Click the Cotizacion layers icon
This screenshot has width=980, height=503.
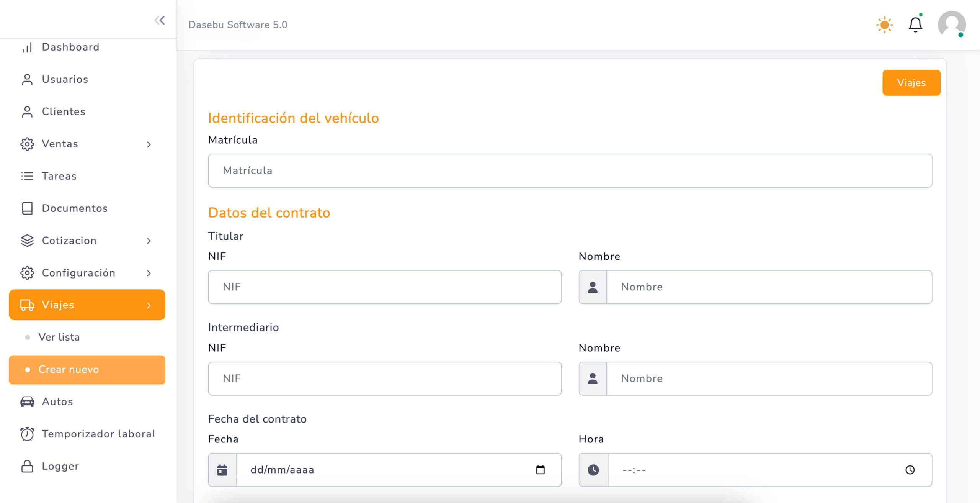pos(27,241)
